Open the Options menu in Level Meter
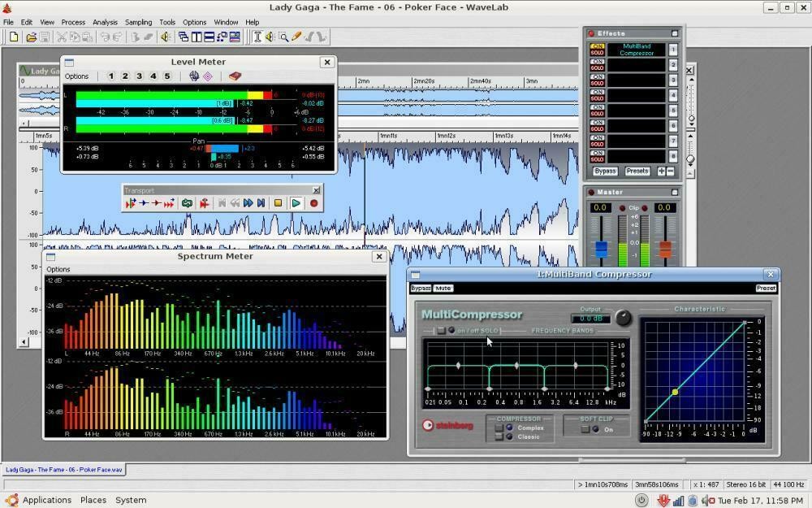 coord(77,76)
